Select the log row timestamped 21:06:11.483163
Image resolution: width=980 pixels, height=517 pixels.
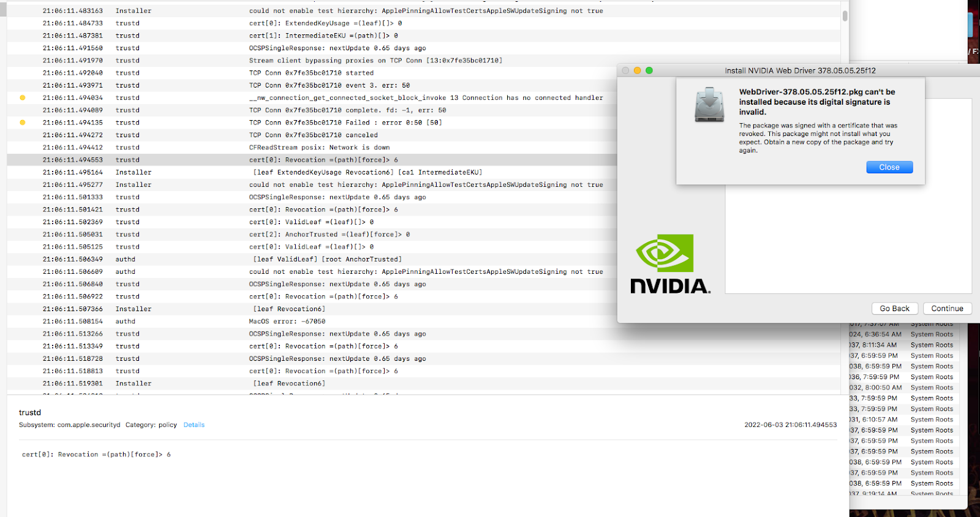424,11
